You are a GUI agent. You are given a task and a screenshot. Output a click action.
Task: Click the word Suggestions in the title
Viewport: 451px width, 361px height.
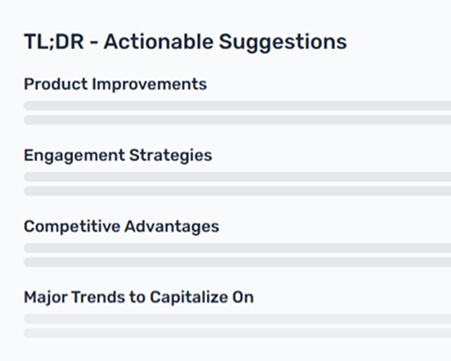283,43
